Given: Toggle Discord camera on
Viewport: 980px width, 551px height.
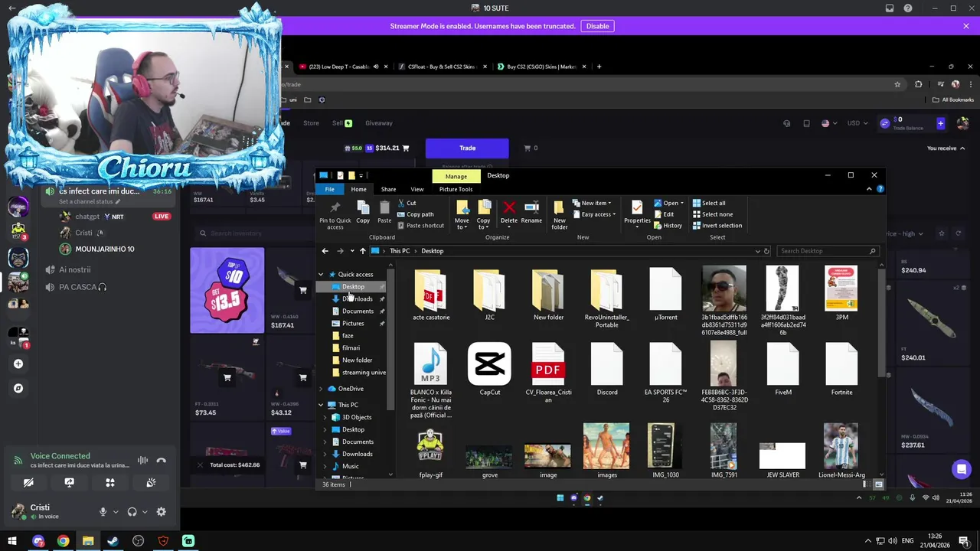Looking at the screenshot, I should [x=29, y=483].
